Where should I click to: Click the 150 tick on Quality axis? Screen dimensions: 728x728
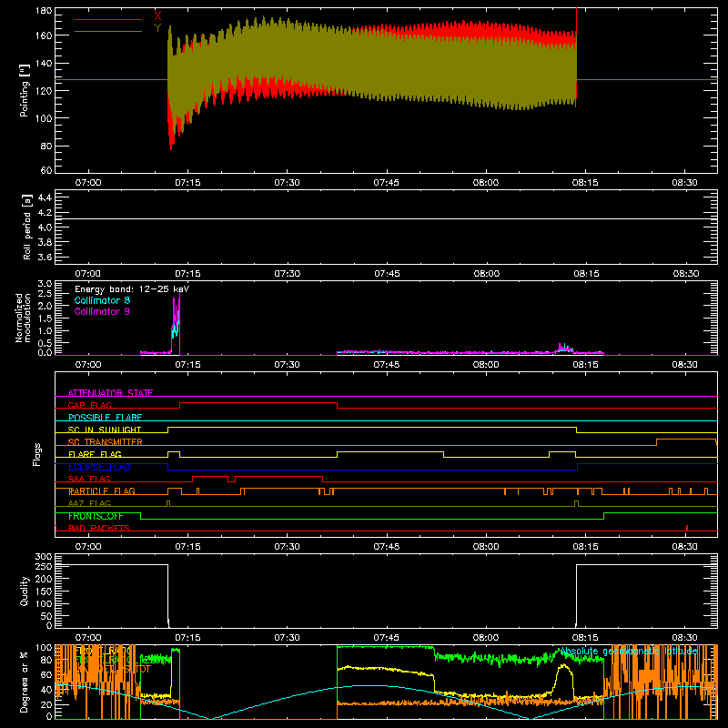44,591
